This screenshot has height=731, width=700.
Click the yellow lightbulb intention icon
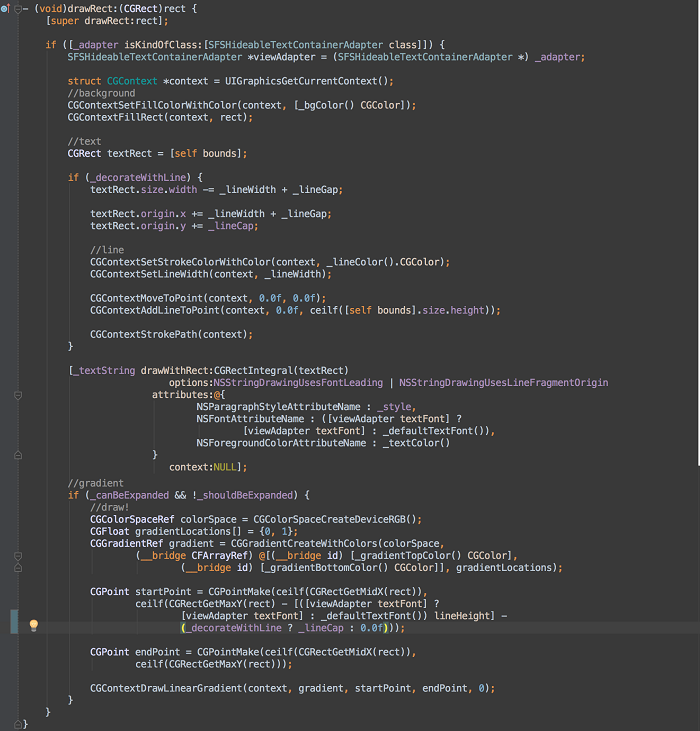coord(33,626)
